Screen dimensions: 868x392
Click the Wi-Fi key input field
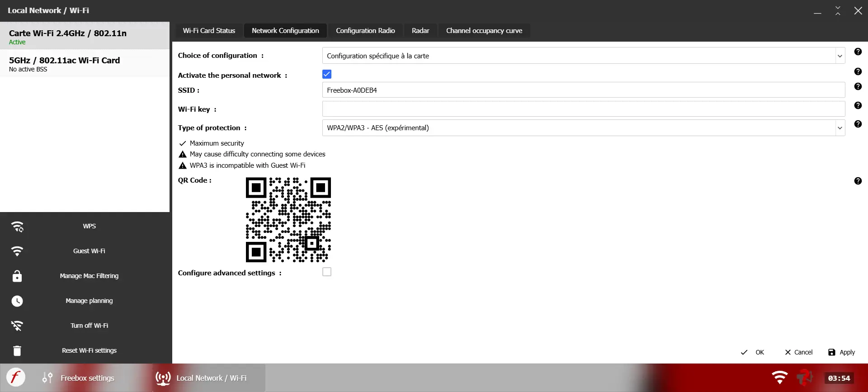584,109
